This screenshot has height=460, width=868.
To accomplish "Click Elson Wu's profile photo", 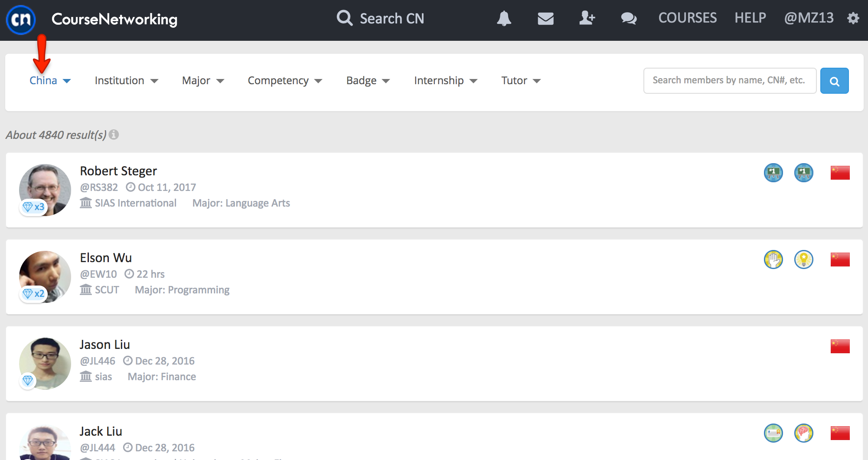I will [45, 277].
